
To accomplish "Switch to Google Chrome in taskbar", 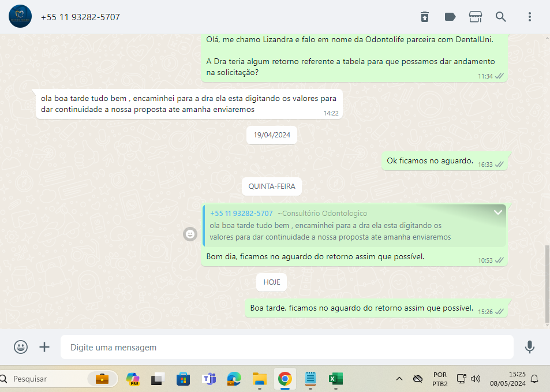I will (285, 379).
